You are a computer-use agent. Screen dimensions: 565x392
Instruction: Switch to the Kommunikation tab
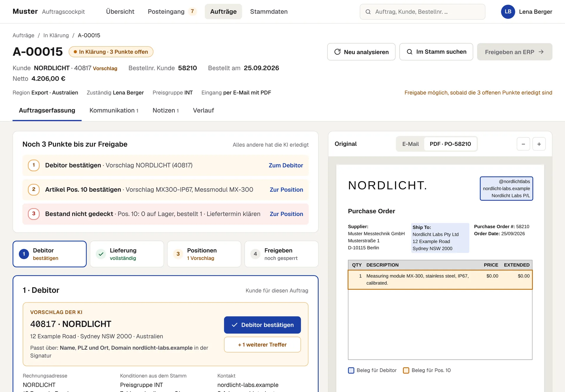[114, 111]
